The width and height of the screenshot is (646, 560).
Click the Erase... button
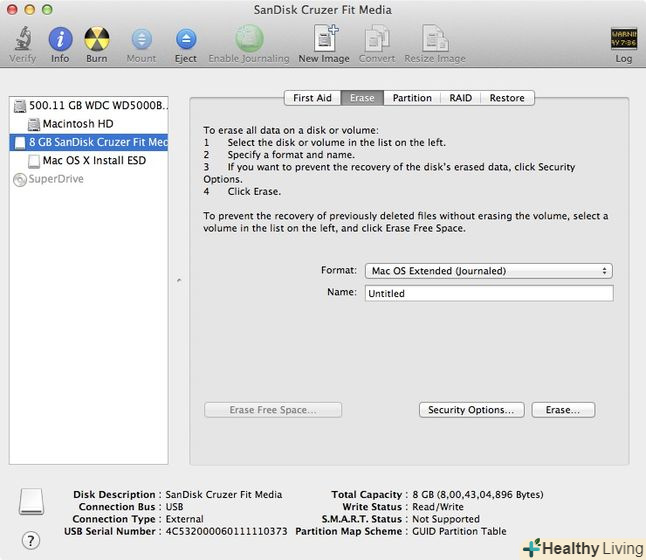563,410
